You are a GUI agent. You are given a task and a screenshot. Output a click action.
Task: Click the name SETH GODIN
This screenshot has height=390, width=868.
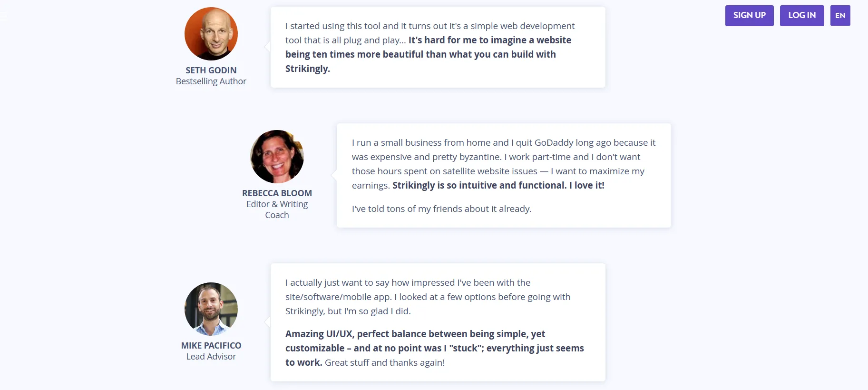pos(211,70)
